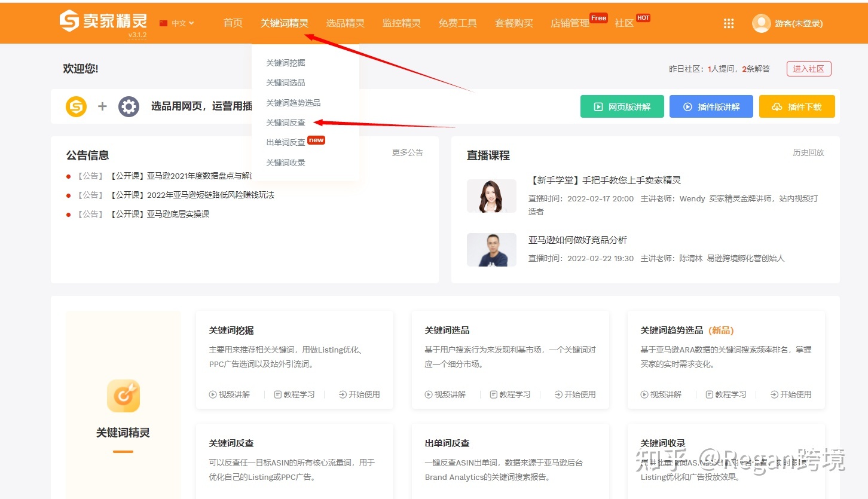Click the 卖家精灵 logo icon

(x=69, y=21)
